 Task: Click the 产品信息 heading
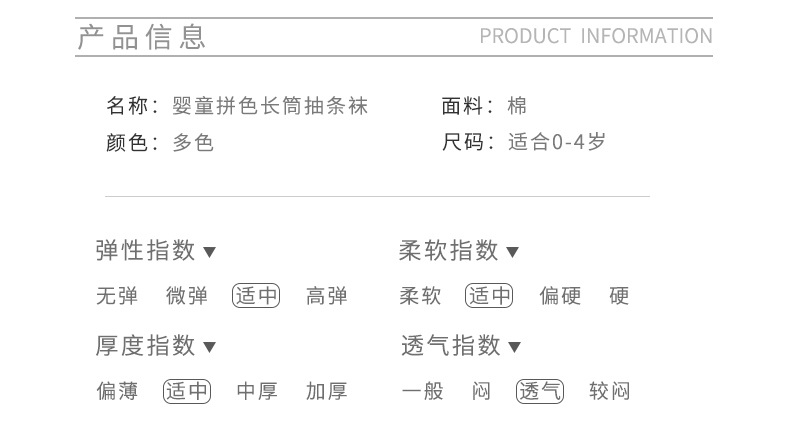tap(142, 37)
